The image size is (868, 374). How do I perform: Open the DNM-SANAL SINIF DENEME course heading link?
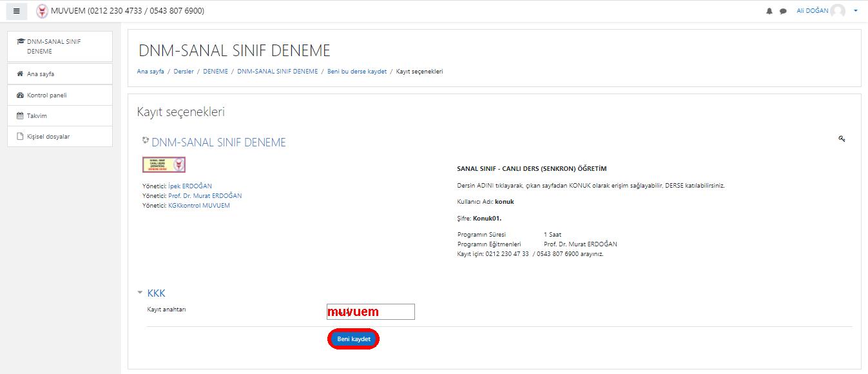click(x=218, y=143)
